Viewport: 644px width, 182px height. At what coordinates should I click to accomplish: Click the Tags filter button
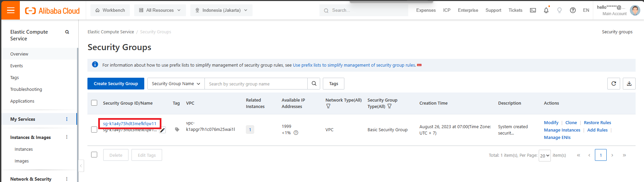(334, 83)
